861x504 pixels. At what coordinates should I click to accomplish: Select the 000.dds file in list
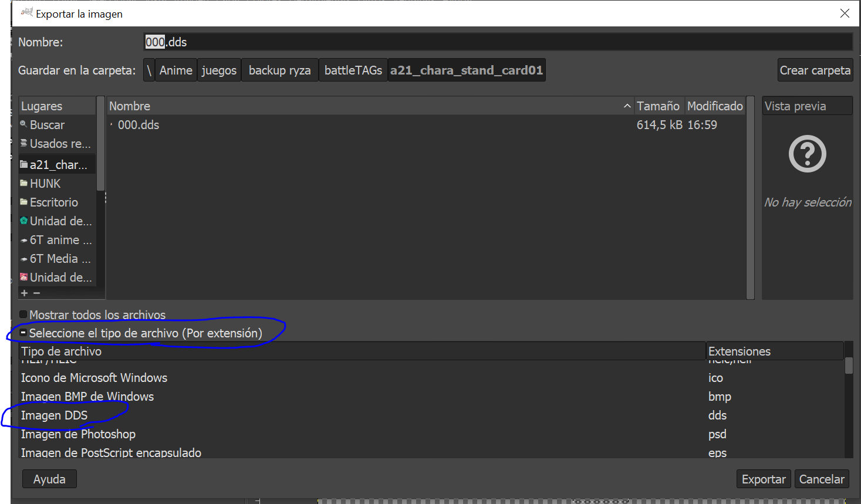pos(139,125)
